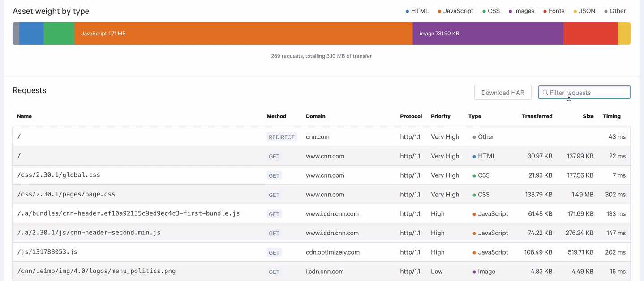Screen dimensions: 644x281
Task: Sort by the Priority column header
Action: 441,116
